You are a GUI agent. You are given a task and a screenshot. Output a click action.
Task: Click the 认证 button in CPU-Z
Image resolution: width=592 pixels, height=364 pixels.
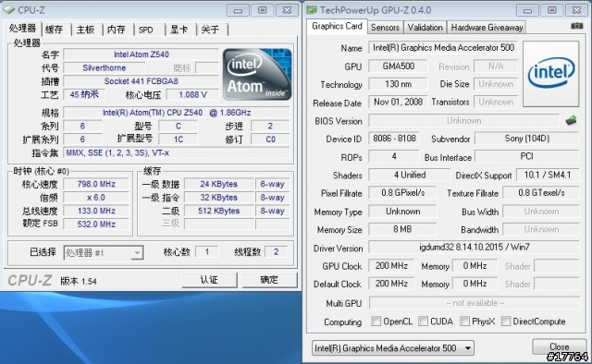[x=209, y=280]
